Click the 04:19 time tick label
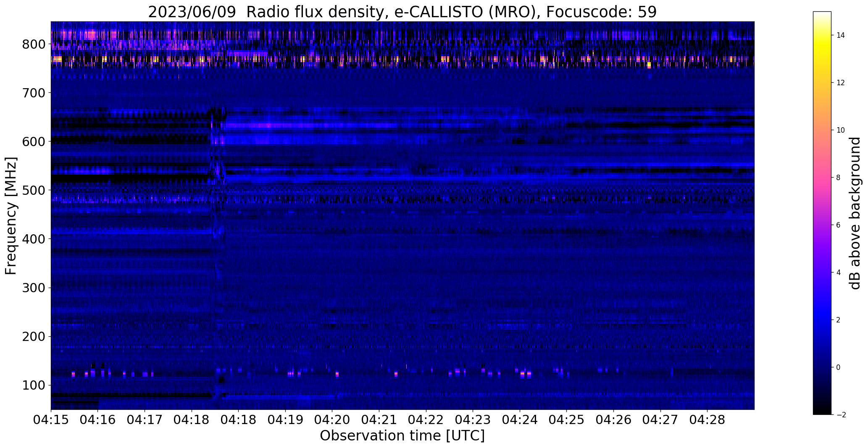The height and width of the screenshot is (448, 868). pos(285,420)
